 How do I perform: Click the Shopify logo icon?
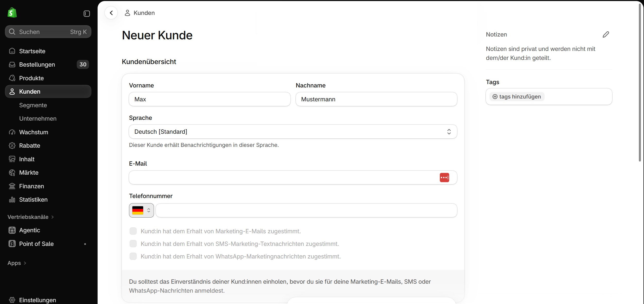coord(12,13)
